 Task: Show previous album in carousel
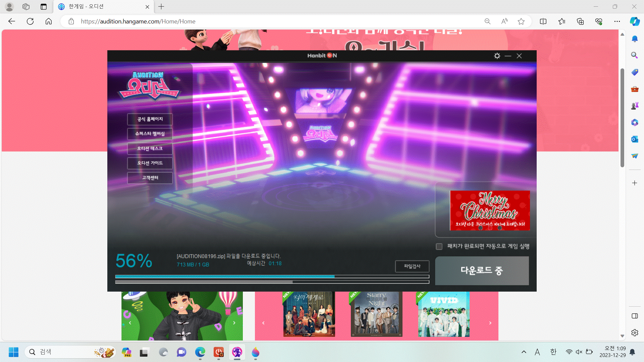click(x=263, y=323)
